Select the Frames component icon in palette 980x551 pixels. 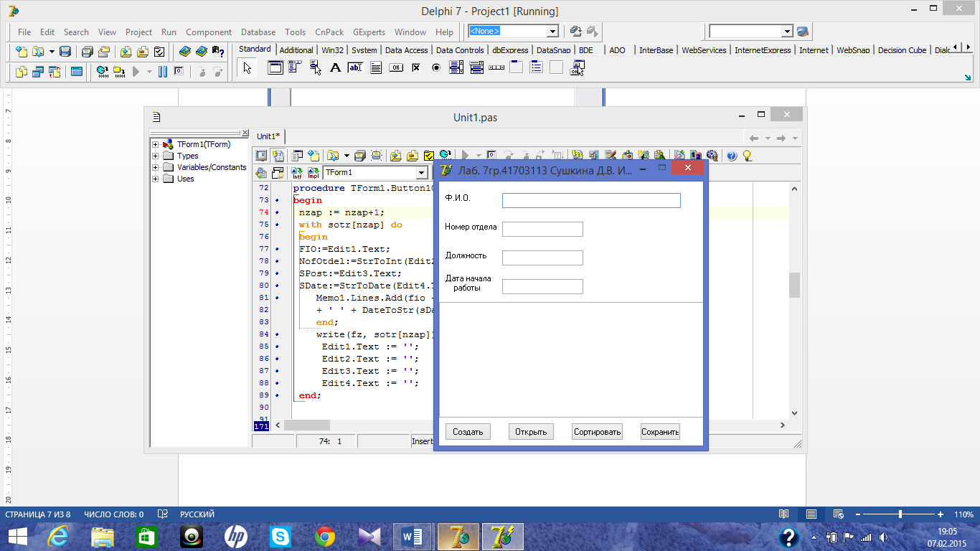(x=275, y=68)
